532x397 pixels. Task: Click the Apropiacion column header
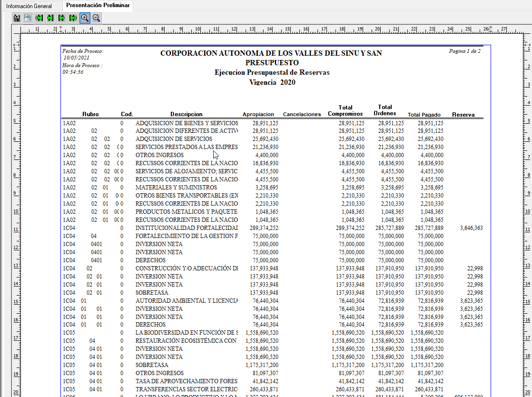pyautogui.click(x=258, y=115)
